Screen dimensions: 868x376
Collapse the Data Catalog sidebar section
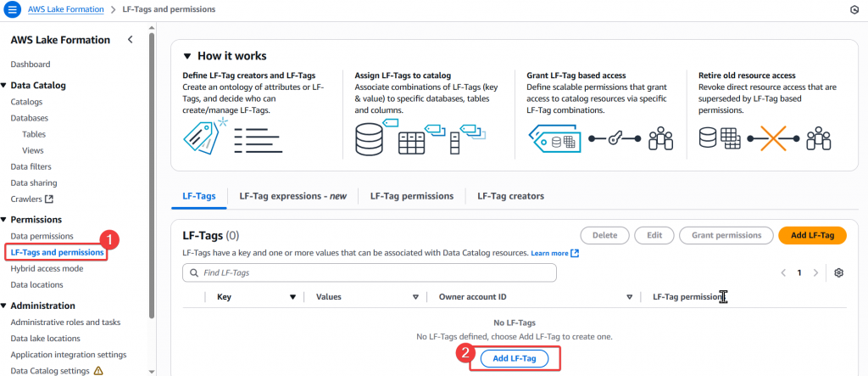click(3, 85)
